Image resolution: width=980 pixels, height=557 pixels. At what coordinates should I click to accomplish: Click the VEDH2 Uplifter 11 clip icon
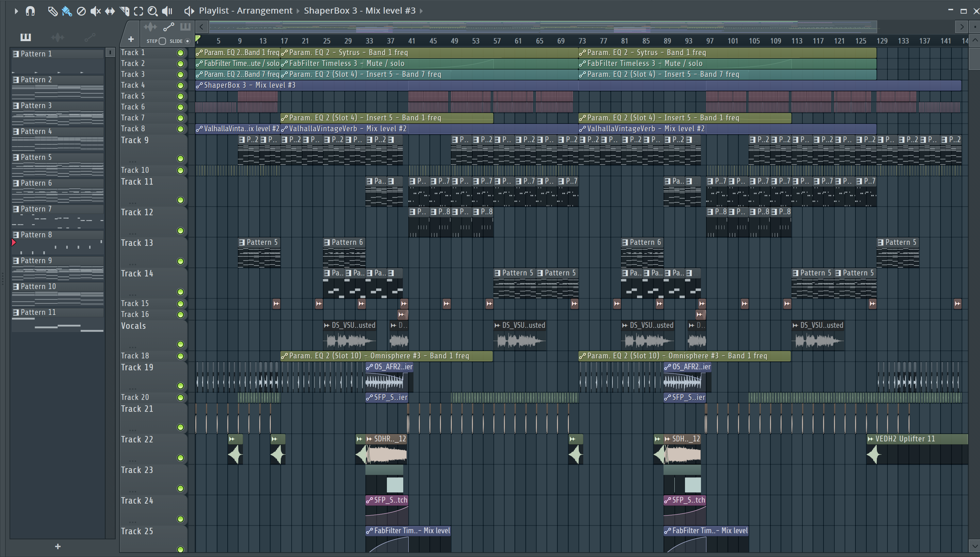(x=870, y=439)
